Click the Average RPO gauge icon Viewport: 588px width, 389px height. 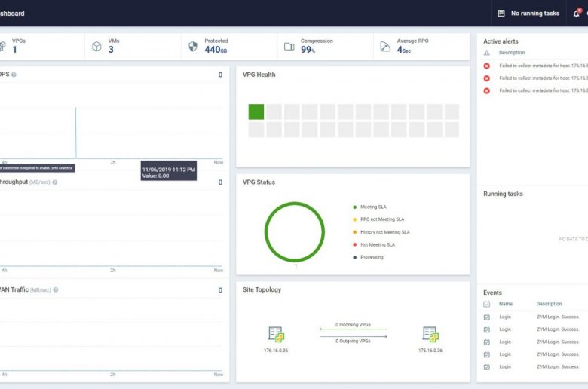(385, 46)
